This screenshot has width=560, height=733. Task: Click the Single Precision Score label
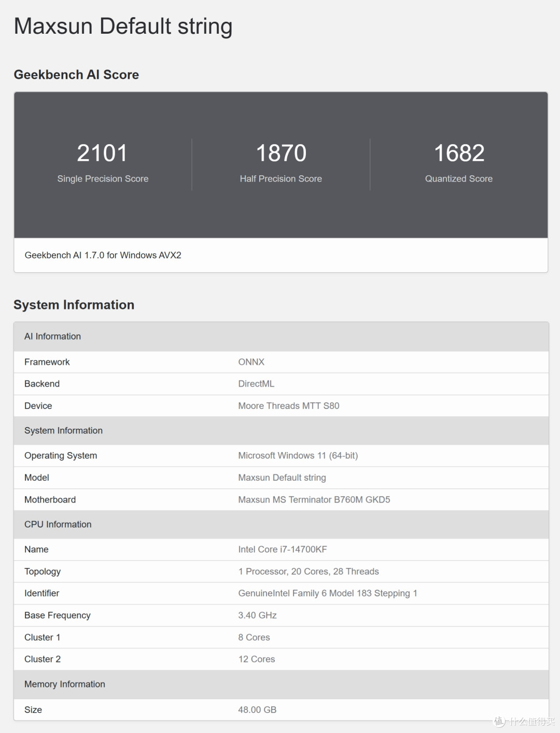point(103,178)
